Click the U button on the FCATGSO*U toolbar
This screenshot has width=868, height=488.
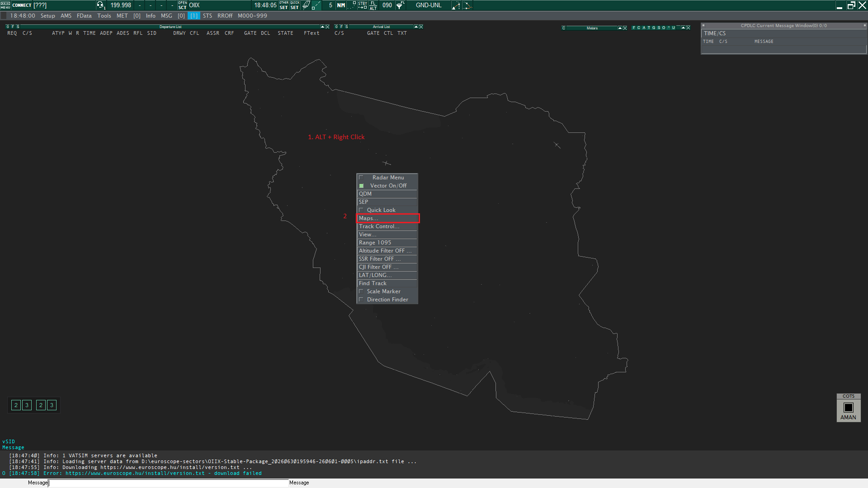point(674,28)
